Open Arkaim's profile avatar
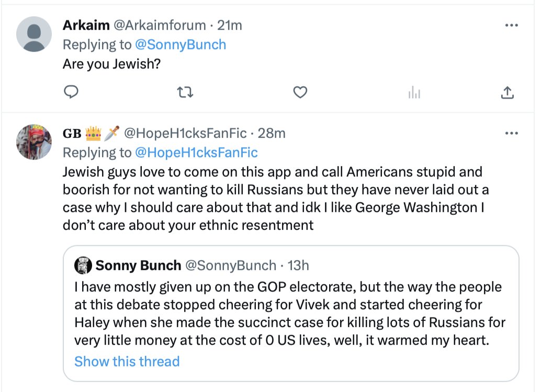This screenshot has width=541, height=392. click(34, 34)
